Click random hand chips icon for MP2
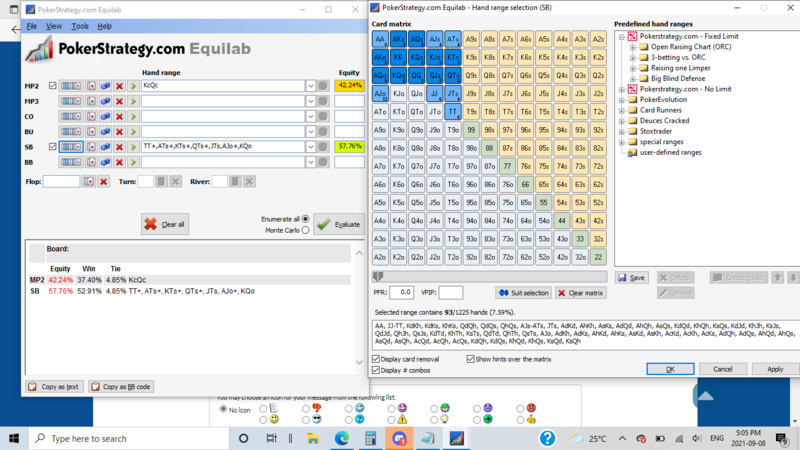 tap(105, 86)
